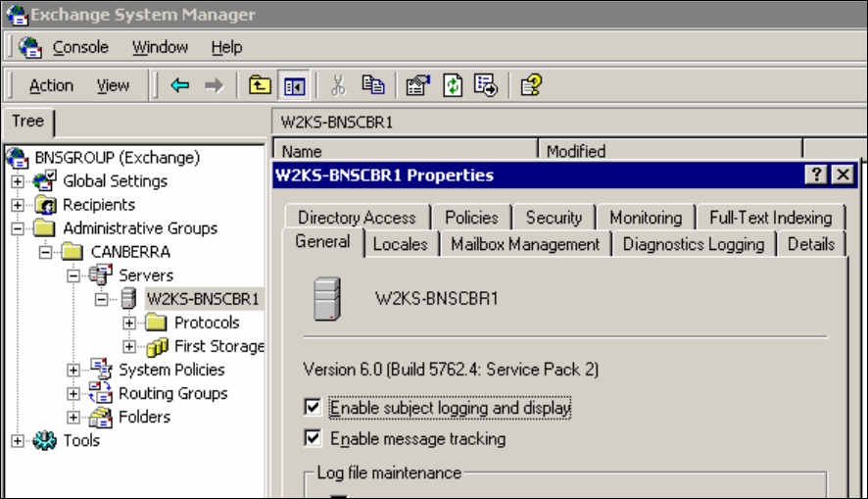Switch to the Locales tab

tap(401, 244)
